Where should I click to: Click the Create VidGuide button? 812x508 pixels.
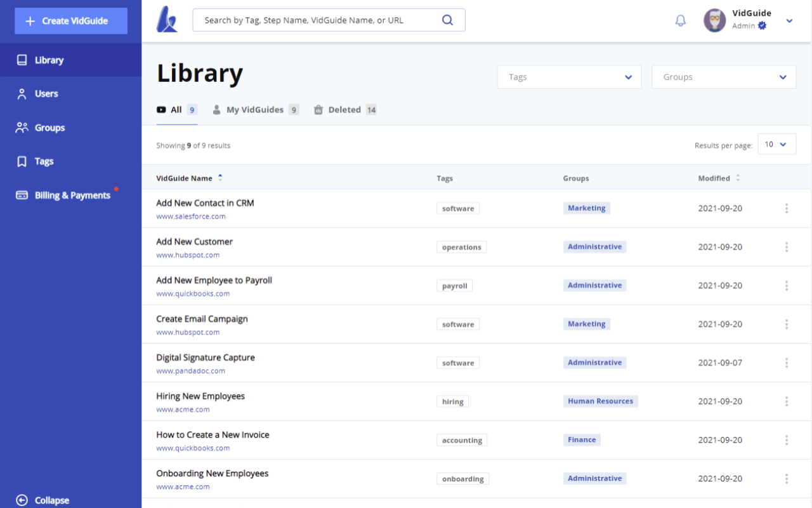(70, 20)
